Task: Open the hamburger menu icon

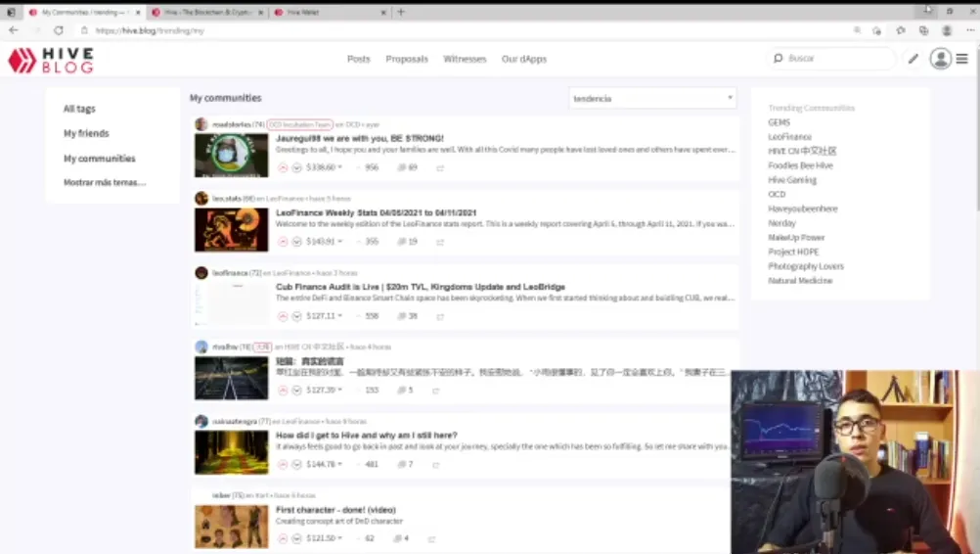Action: pos(961,59)
